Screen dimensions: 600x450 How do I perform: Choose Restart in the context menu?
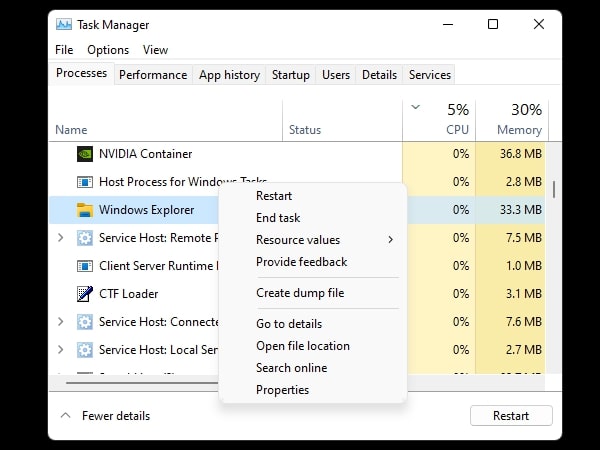coord(274,196)
